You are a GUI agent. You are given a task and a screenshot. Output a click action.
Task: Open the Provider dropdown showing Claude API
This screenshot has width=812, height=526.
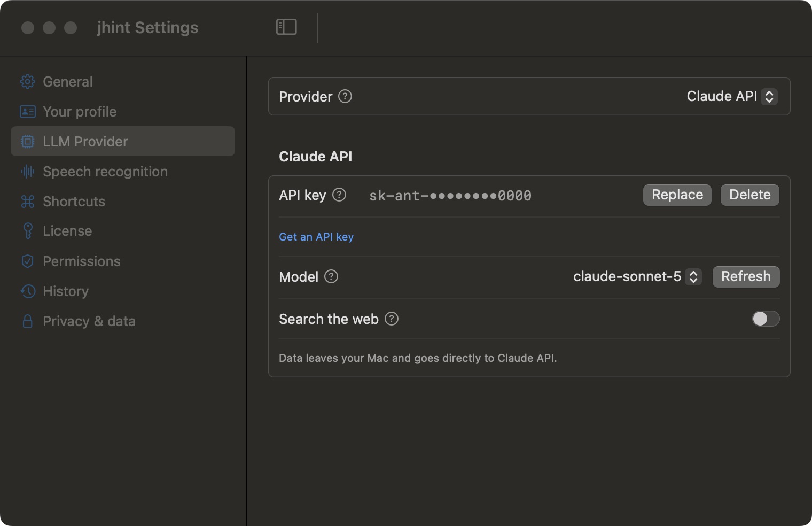click(731, 96)
